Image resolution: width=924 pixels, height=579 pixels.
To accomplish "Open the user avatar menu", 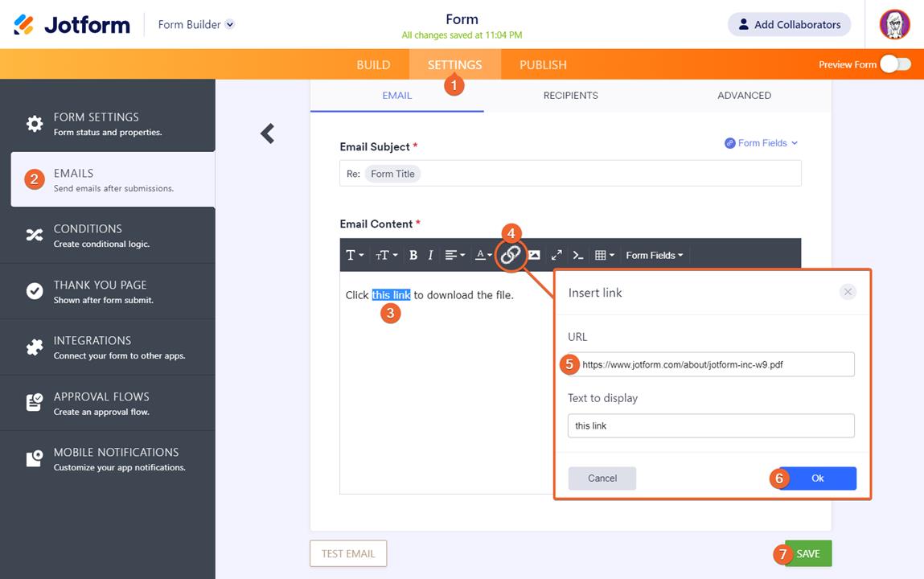I will pos(894,25).
